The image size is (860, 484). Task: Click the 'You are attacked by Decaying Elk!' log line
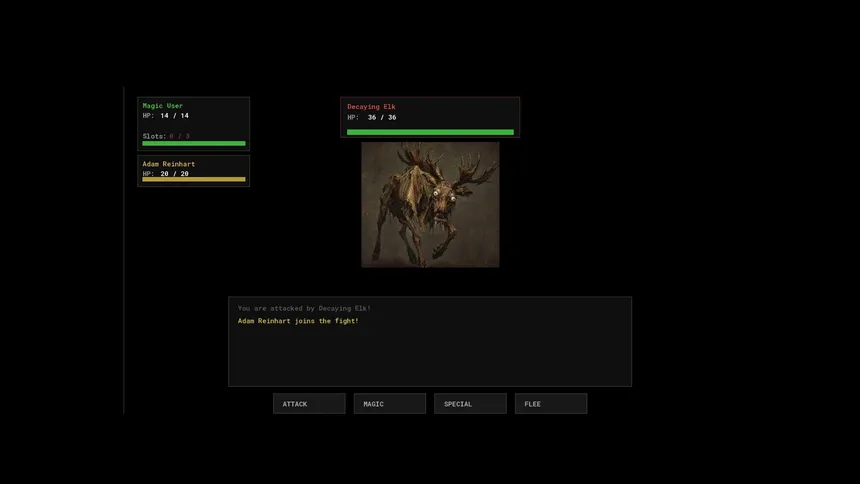304,308
